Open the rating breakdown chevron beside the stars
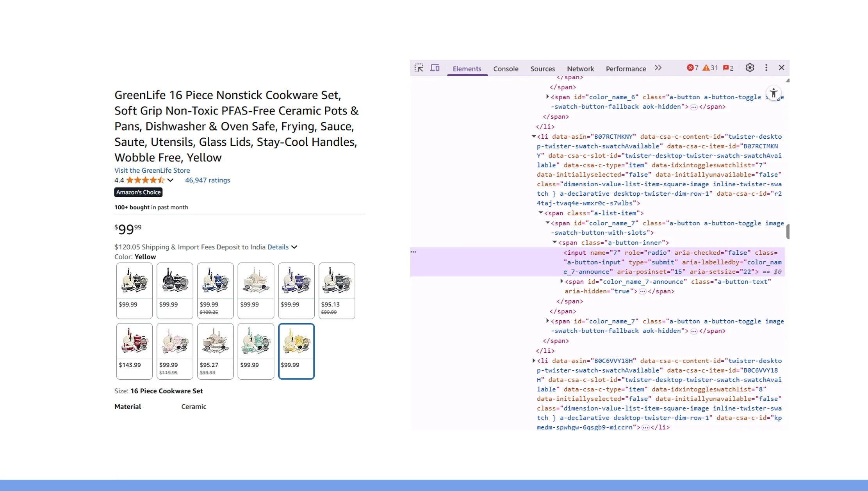This screenshot has width=868, height=491. pos(170,180)
